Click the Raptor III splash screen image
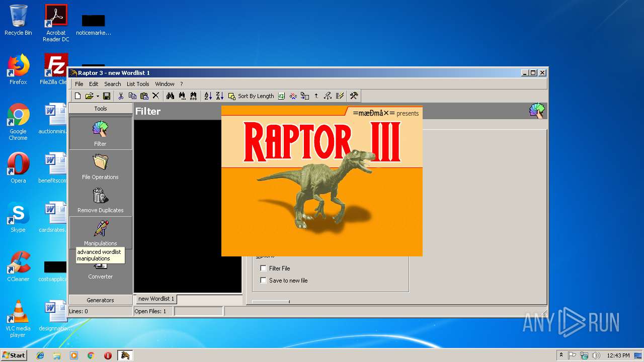644x362 pixels. point(322,181)
